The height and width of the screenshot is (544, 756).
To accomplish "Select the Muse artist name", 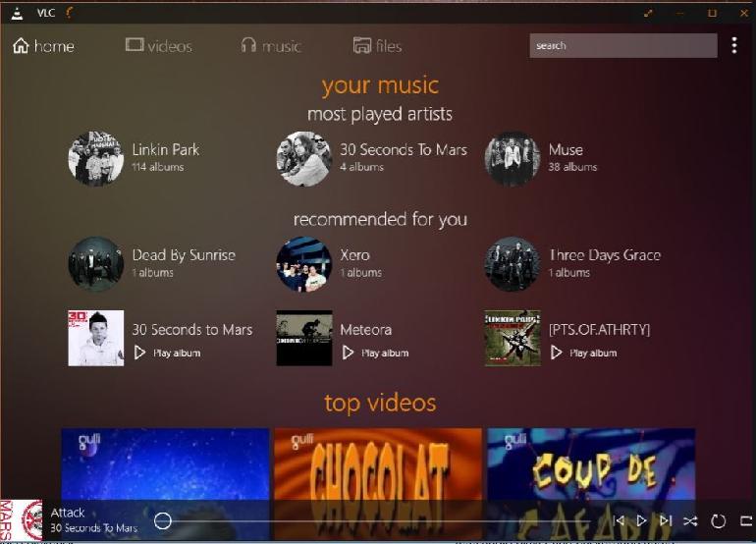I will [x=566, y=149].
